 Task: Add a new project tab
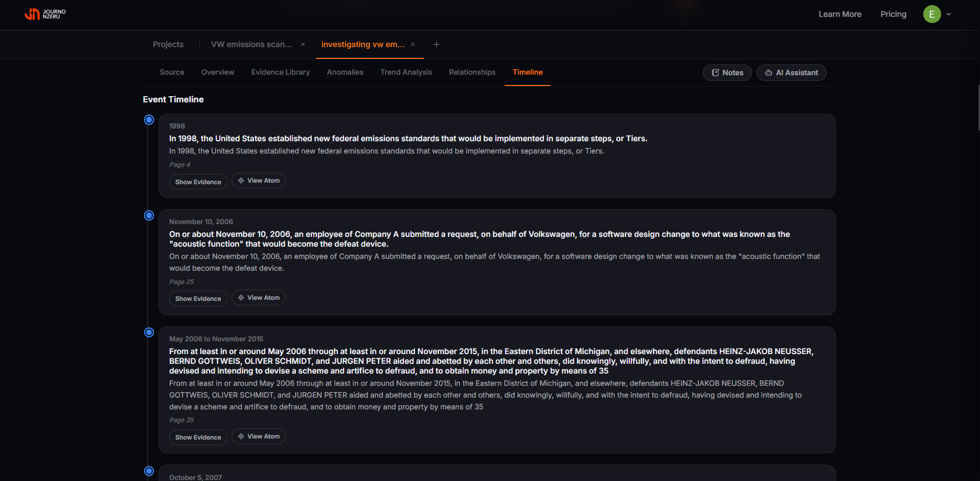click(x=437, y=45)
